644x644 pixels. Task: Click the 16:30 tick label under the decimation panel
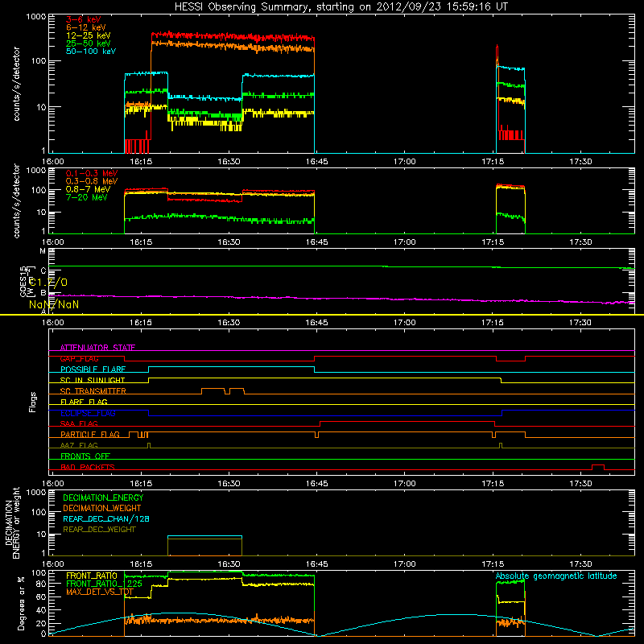coord(229,564)
